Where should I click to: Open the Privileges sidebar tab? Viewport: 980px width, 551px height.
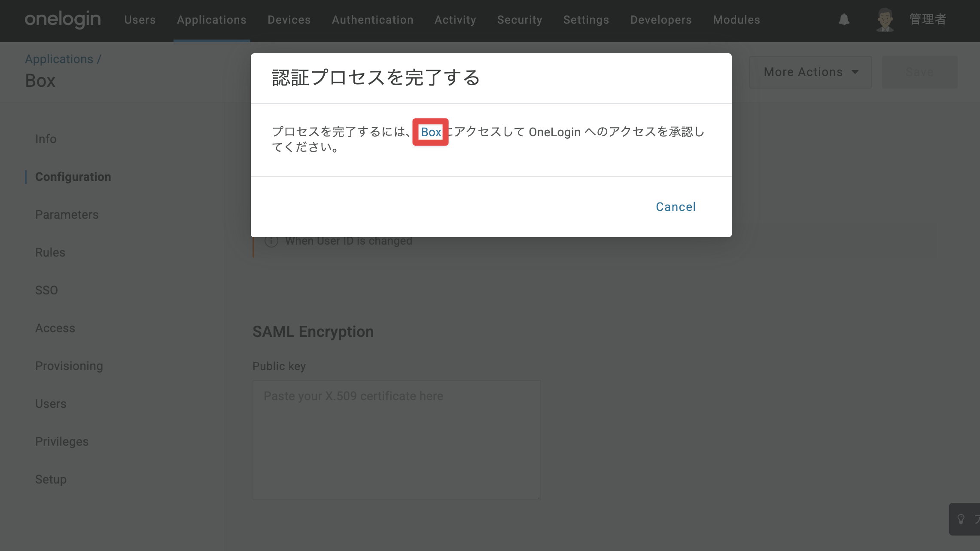click(62, 441)
